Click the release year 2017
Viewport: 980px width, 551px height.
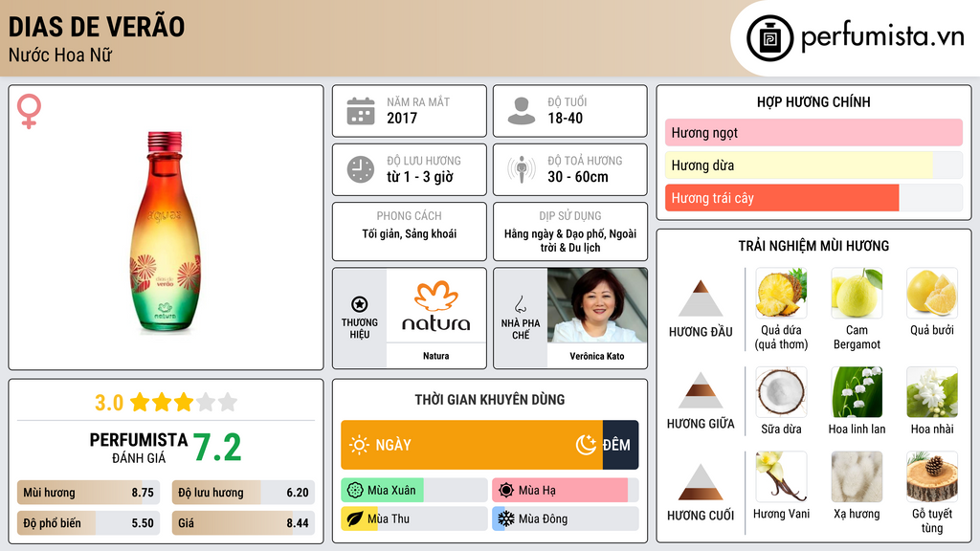point(402,118)
